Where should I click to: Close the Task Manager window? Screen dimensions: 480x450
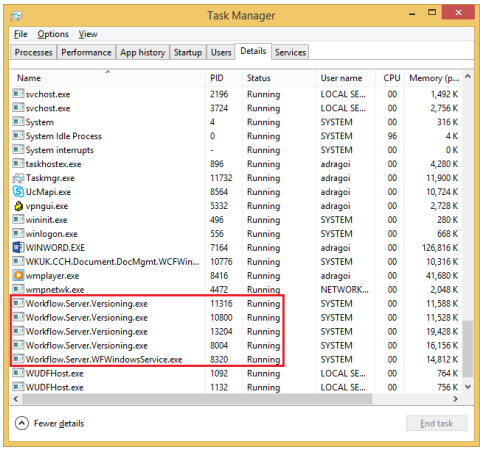pyautogui.click(x=458, y=12)
